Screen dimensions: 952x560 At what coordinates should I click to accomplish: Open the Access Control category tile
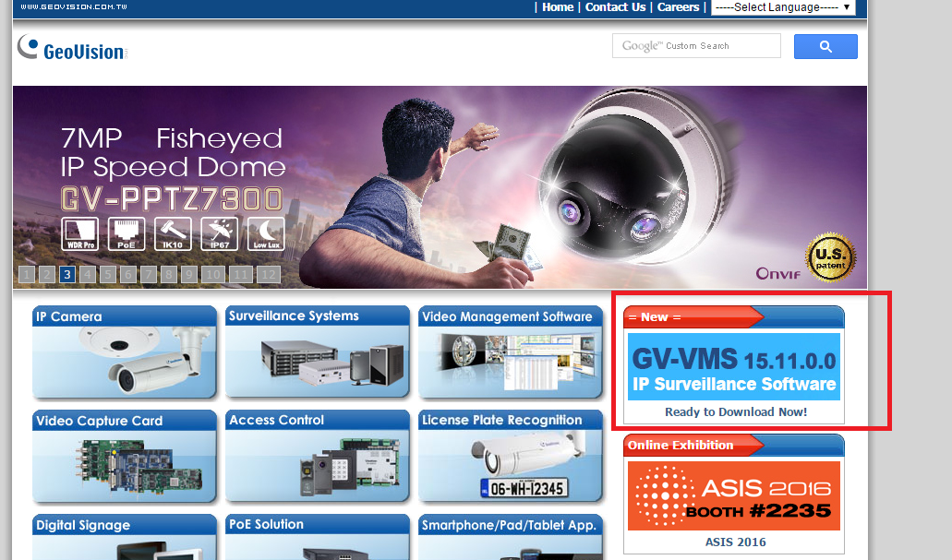pos(318,457)
